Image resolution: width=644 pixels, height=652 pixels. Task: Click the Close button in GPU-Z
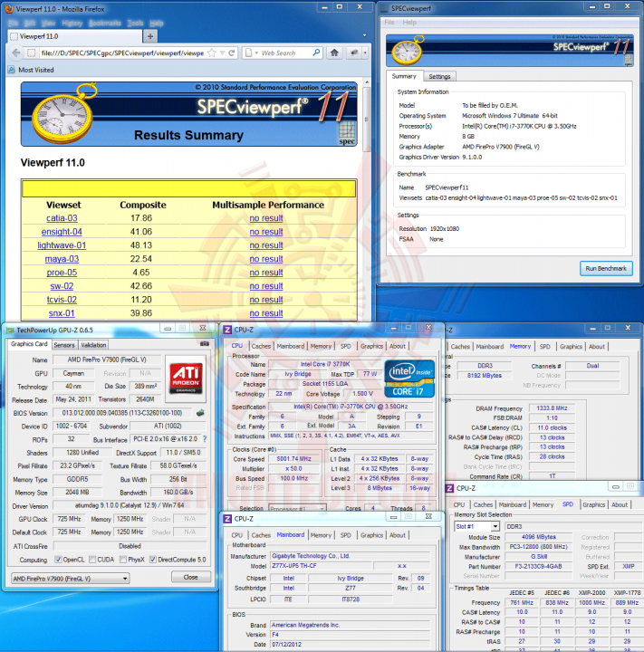point(191,577)
